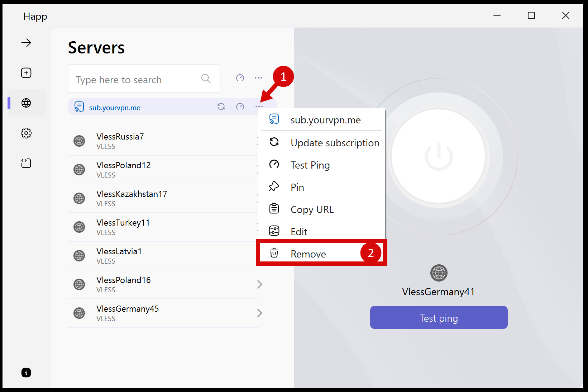Click the server search input field

pos(136,79)
